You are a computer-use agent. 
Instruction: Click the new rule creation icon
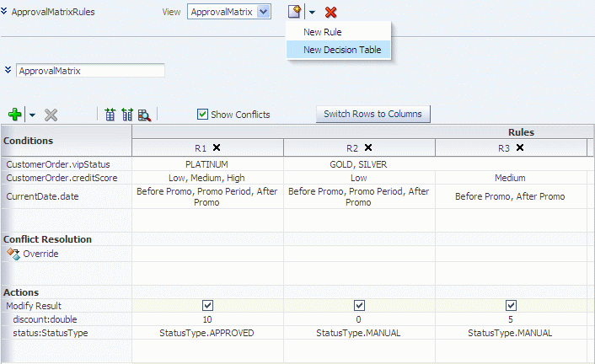[x=294, y=12]
